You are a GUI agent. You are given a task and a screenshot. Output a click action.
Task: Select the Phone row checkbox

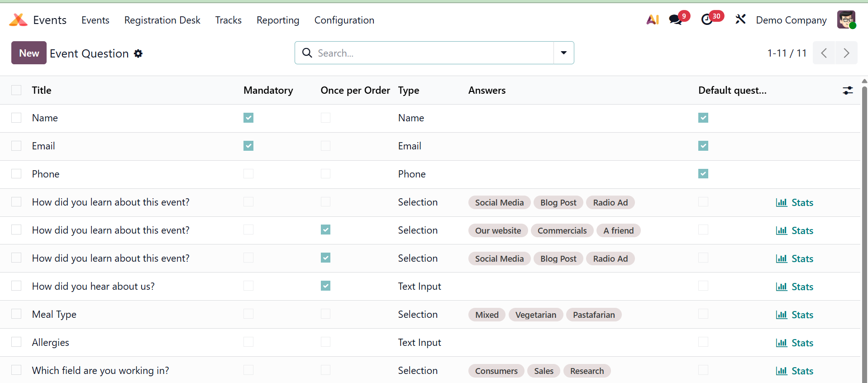click(x=16, y=174)
